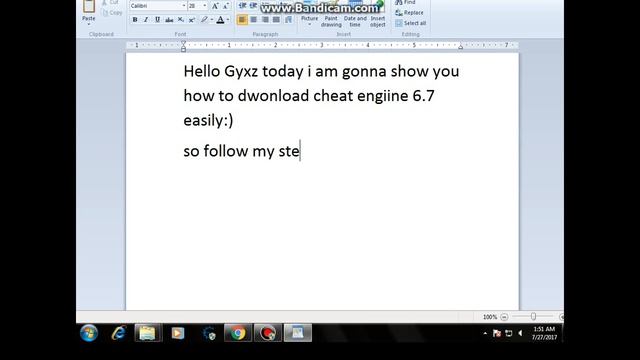This screenshot has width=640, height=360.
Task: Apply the font text color
Action: pyautogui.click(x=220, y=20)
